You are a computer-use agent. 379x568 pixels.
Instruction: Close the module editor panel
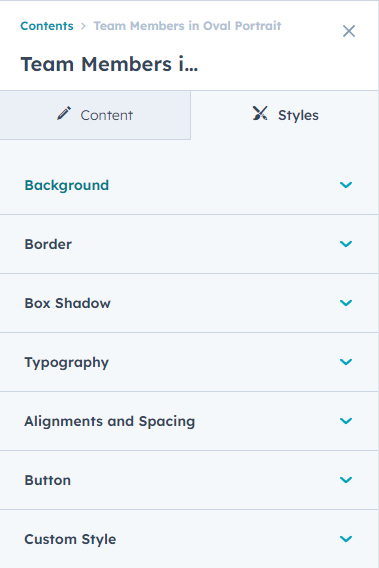click(349, 31)
